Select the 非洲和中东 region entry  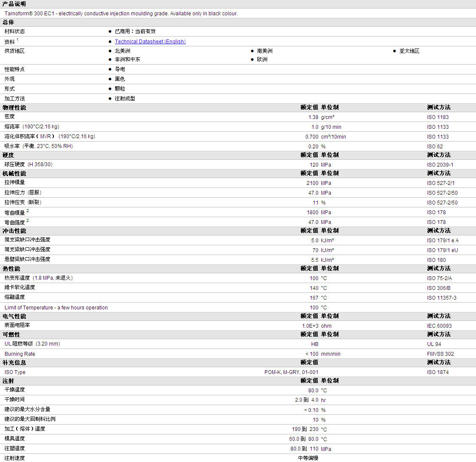(127, 59)
